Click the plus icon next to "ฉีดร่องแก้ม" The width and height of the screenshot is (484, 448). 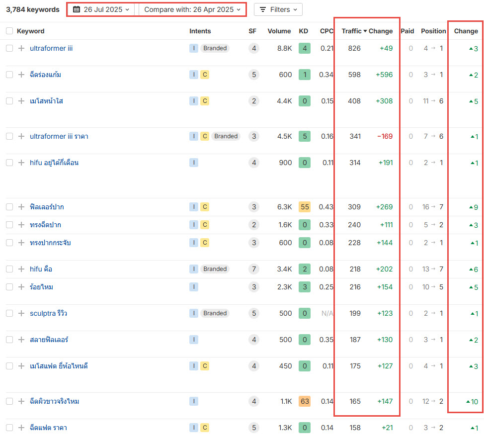[21, 75]
